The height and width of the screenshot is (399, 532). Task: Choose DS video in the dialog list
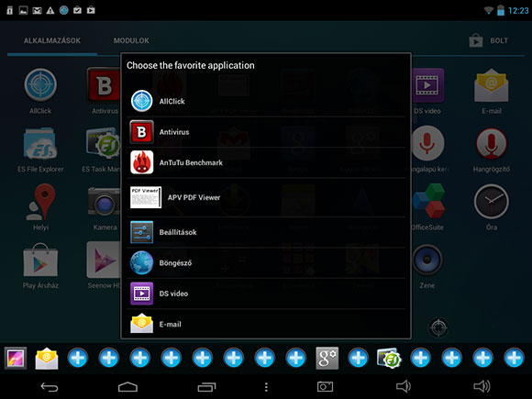(266, 294)
